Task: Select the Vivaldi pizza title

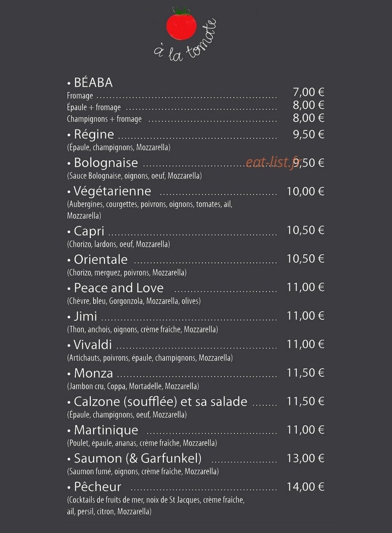Action: (93, 345)
